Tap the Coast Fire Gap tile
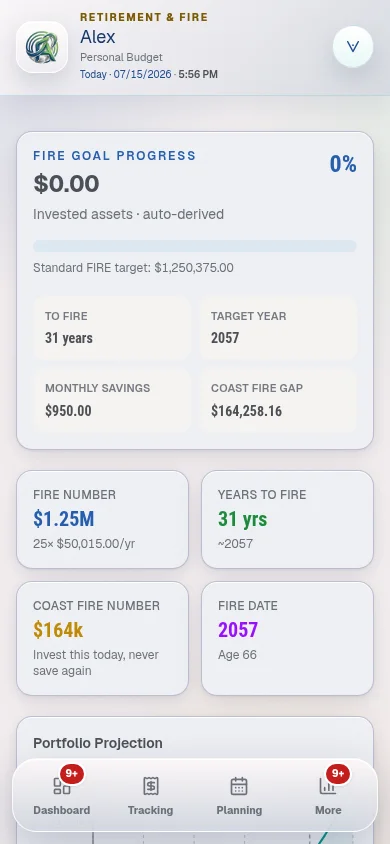This screenshot has width=390, height=844. [x=278, y=400]
